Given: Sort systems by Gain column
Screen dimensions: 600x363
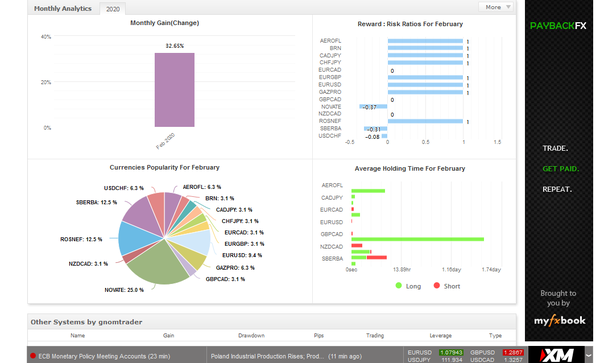Looking at the screenshot, I should [x=168, y=335].
